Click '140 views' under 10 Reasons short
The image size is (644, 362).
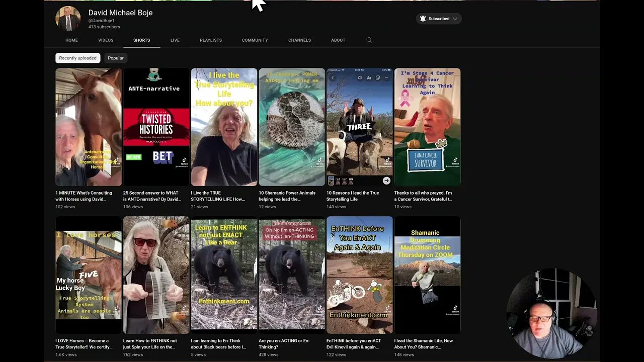(337, 207)
